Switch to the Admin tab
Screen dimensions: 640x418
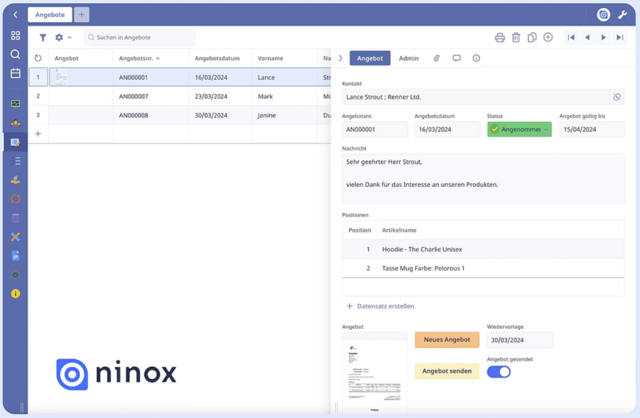408,59
